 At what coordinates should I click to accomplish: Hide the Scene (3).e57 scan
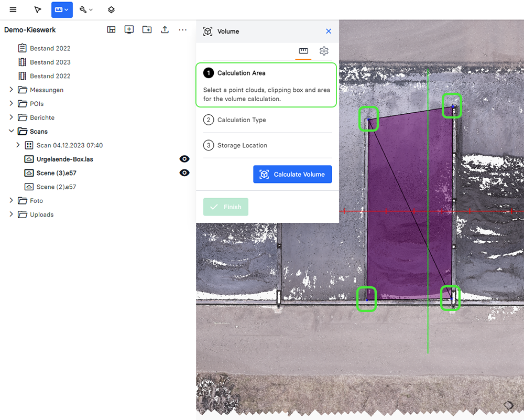point(184,173)
